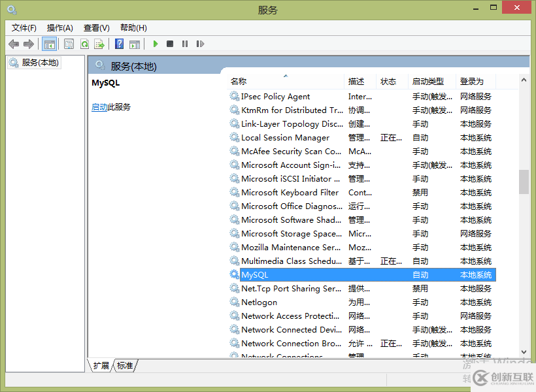Select the IPsec Policy Agent service row
The image size is (536, 392).
(361, 97)
